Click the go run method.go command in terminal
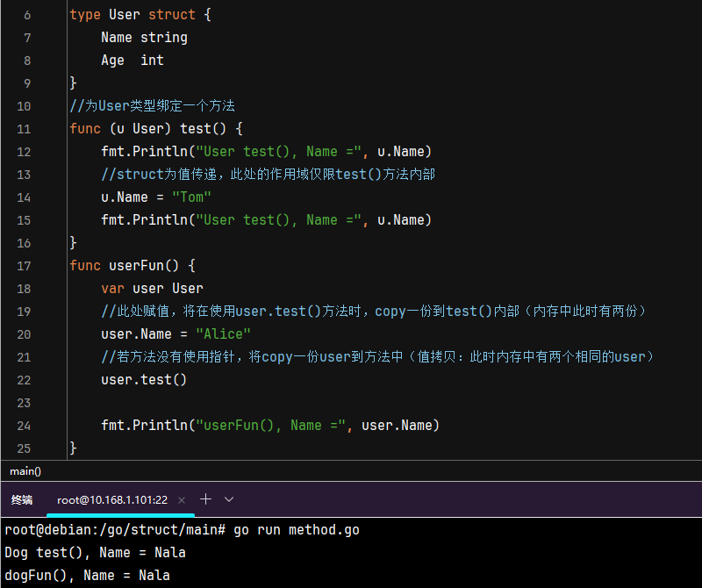The width and height of the screenshot is (702, 588). tap(296, 530)
